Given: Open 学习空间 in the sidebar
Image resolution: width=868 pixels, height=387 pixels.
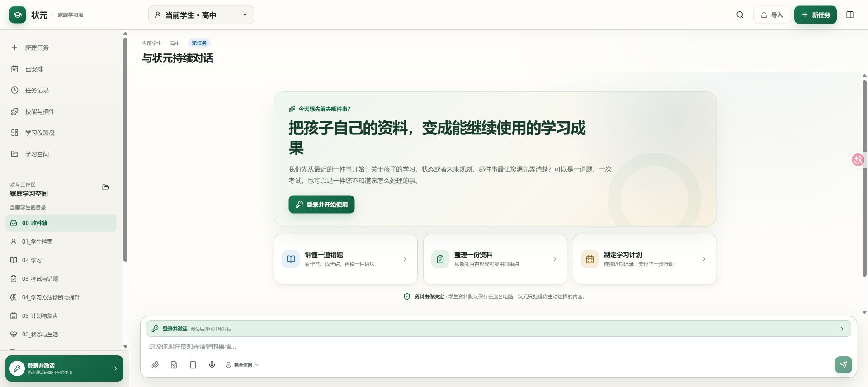Looking at the screenshot, I should tap(61, 154).
